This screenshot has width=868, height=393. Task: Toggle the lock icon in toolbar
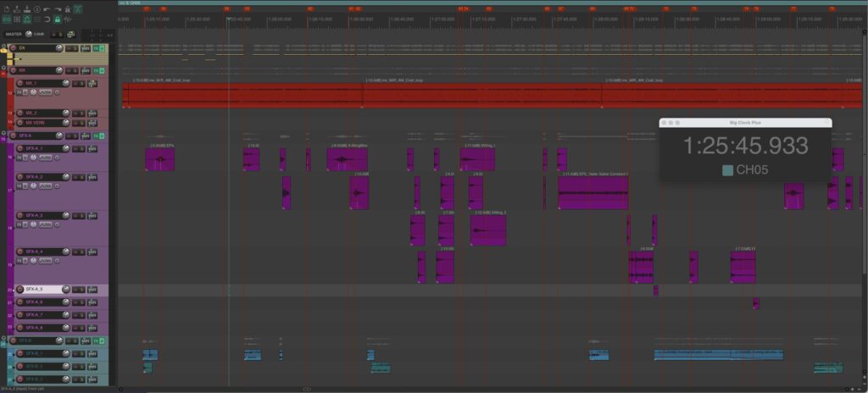click(57, 19)
